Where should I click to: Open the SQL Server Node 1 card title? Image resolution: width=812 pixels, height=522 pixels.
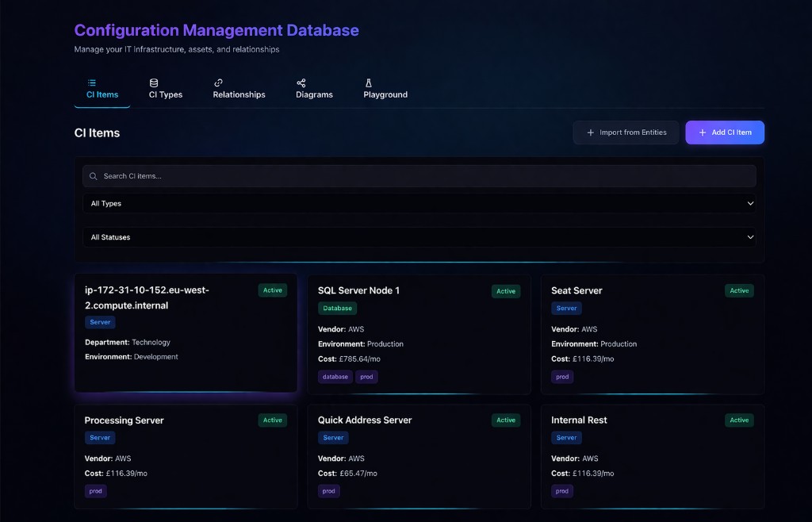(358, 290)
